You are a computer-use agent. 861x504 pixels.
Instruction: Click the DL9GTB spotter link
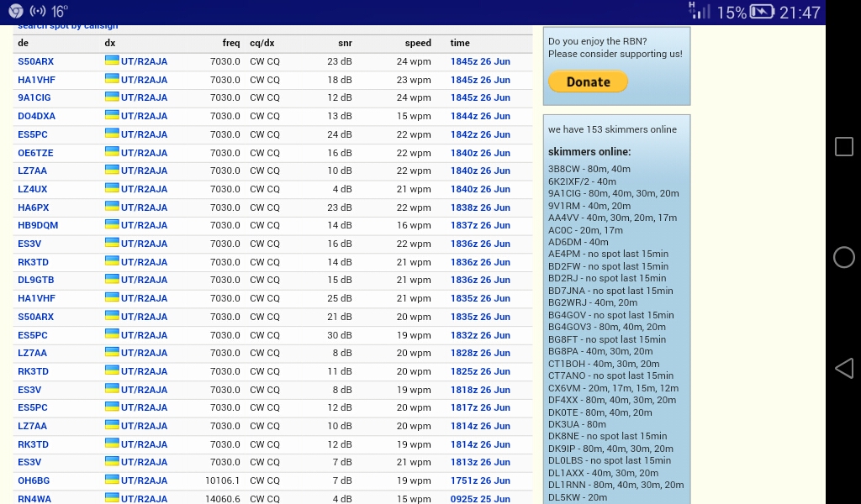(x=35, y=280)
